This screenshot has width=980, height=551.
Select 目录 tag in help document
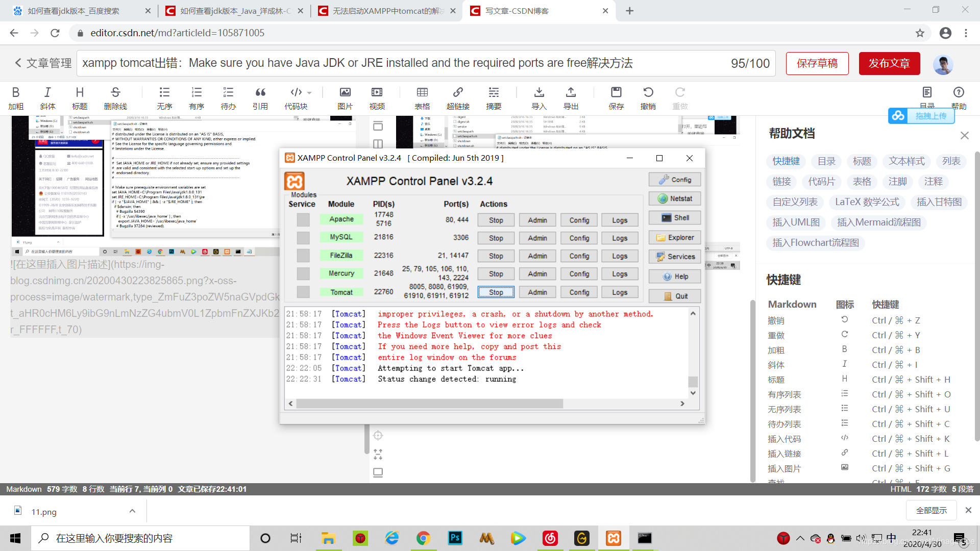(x=826, y=161)
